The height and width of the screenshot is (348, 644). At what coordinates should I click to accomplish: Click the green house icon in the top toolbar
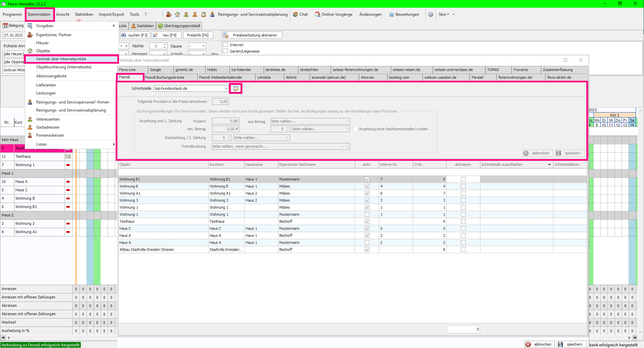pyautogui.click(x=177, y=14)
